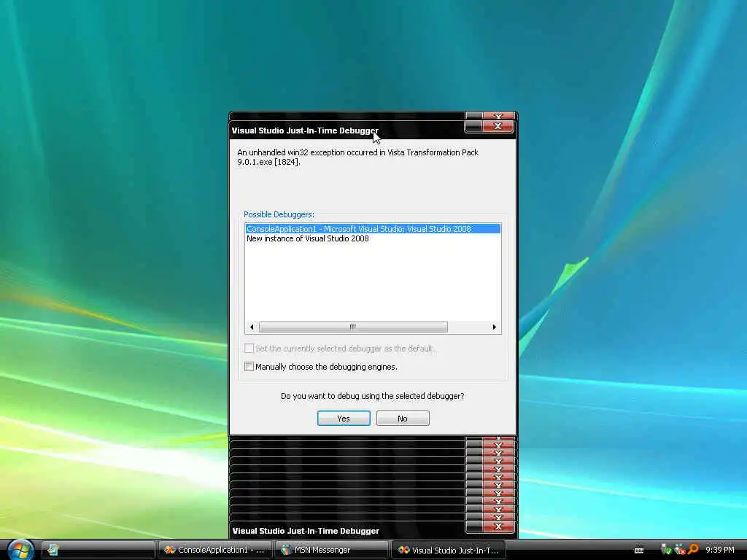
Task: Click the debugger list's left scroll arrow
Action: [252, 327]
